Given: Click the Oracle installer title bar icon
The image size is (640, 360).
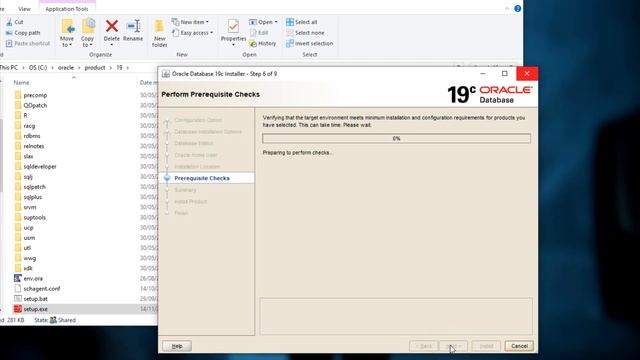Looking at the screenshot, I should click(x=166, y=74).
